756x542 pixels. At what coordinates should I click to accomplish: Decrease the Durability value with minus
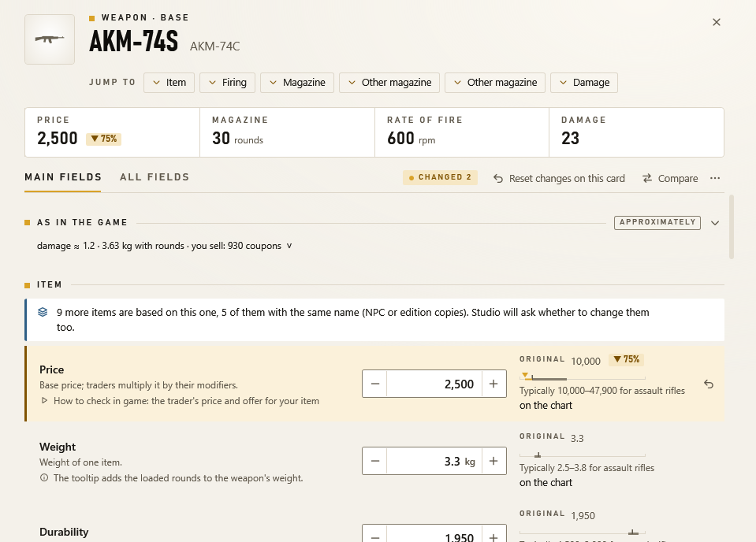[375, 534]
